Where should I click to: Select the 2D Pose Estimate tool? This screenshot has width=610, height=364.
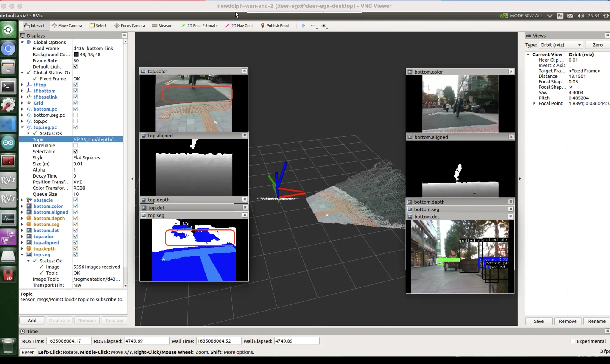coord(199,26)
